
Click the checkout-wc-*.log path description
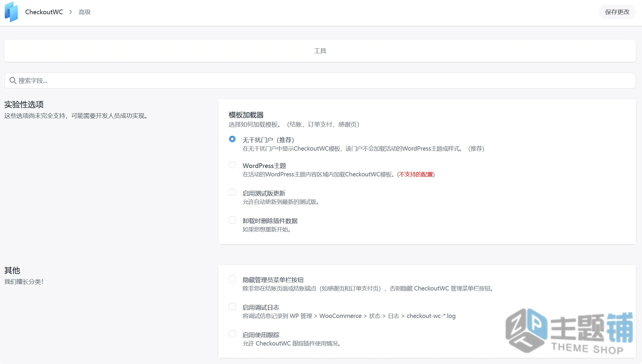pos(349,316)
